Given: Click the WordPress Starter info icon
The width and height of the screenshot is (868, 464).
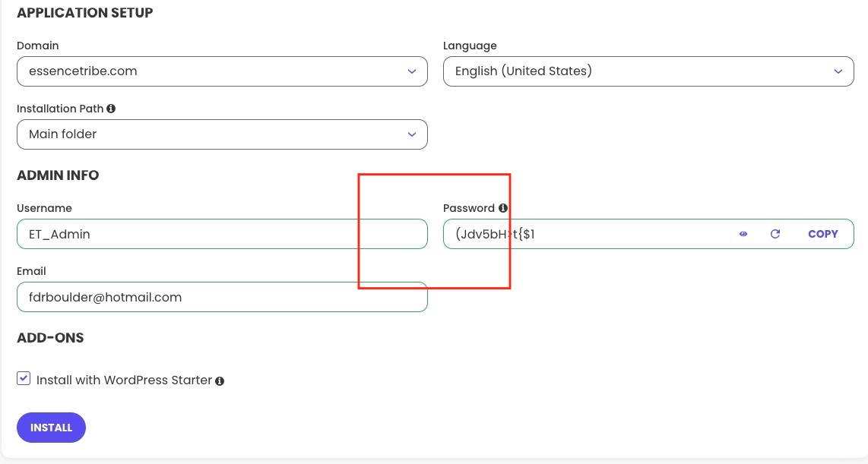Looking at the screenshot, I should 220,381.
